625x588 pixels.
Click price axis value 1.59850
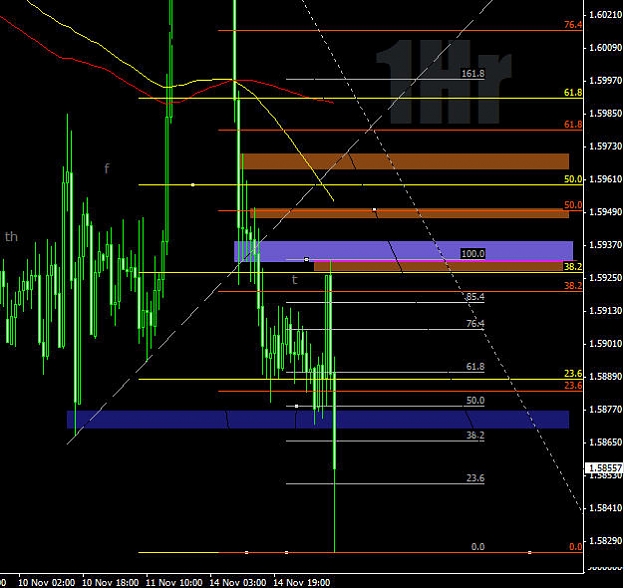[605, 114]
